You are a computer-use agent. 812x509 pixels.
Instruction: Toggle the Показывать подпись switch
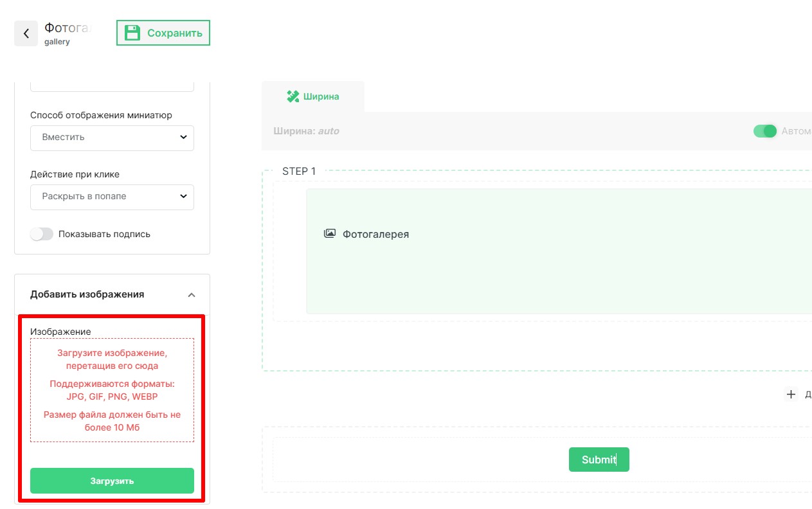[42, 234]
